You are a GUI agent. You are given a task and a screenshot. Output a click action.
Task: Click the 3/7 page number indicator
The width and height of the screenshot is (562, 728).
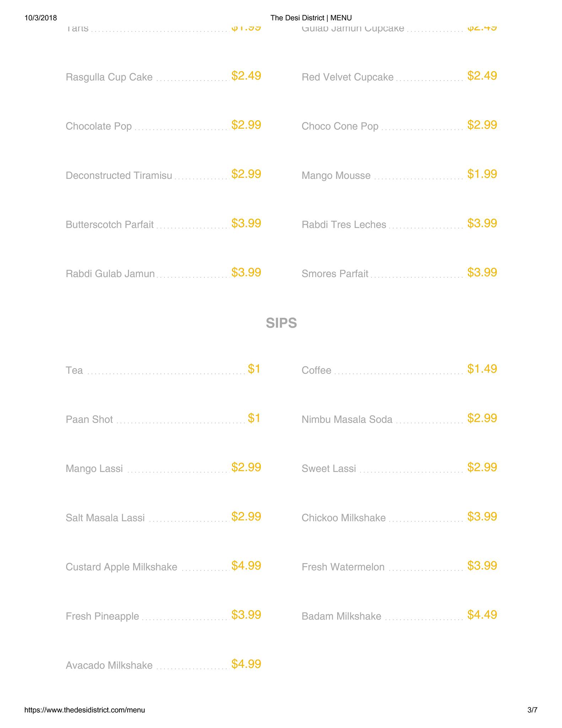(532, 710)
